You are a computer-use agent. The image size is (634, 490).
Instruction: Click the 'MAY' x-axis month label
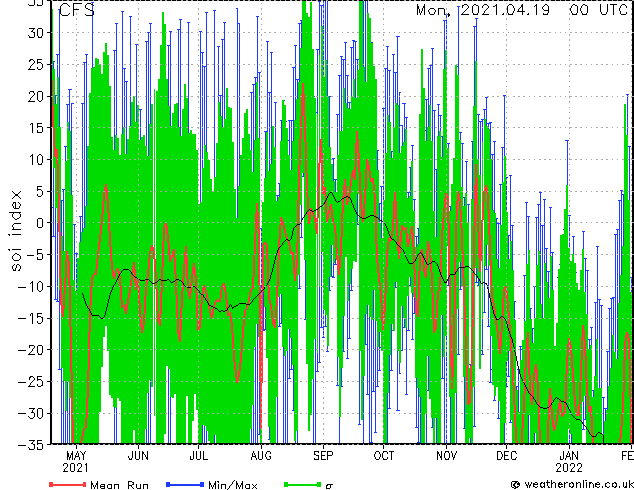pyautogui.click(x=76, y=456)
